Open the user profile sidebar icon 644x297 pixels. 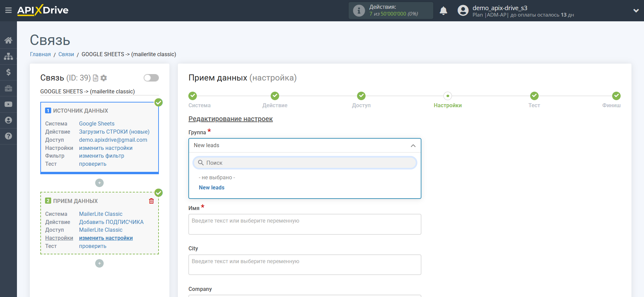pos(8,120)
